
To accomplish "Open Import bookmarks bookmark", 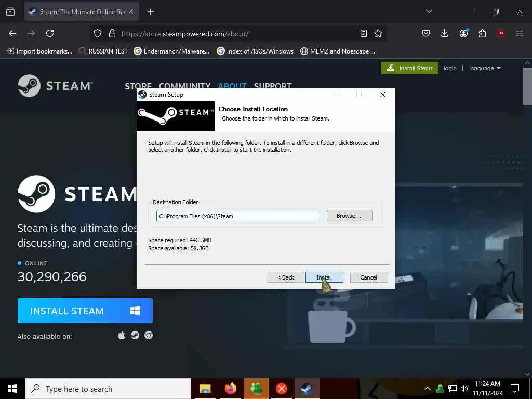I will [x=39, y=51].
